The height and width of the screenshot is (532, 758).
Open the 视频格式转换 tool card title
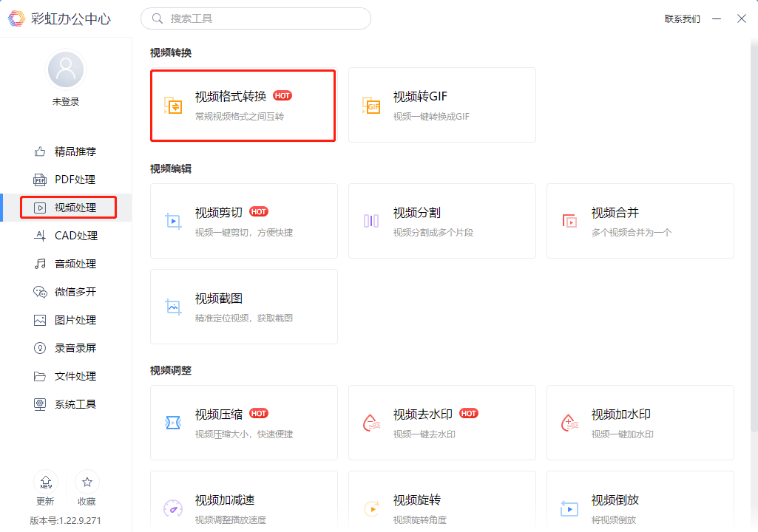click(x=231, y=97)
